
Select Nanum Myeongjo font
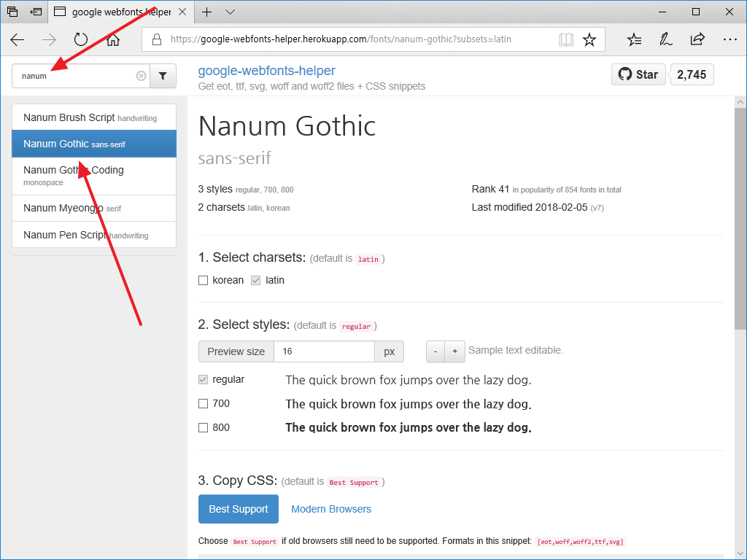click(94, 208)
